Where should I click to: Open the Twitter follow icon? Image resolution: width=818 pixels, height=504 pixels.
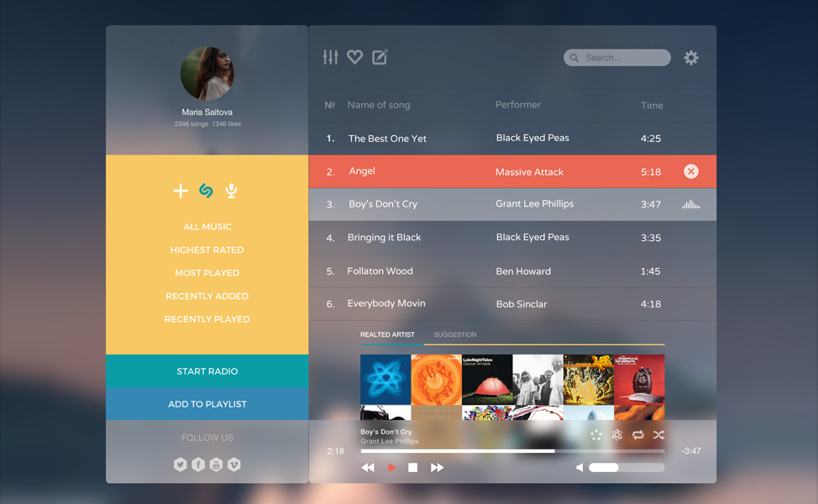coord(180,465)
